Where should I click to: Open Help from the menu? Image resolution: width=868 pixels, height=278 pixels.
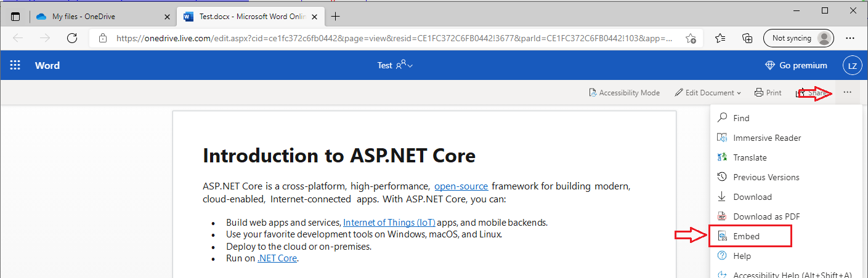click(x=786, y=256)
